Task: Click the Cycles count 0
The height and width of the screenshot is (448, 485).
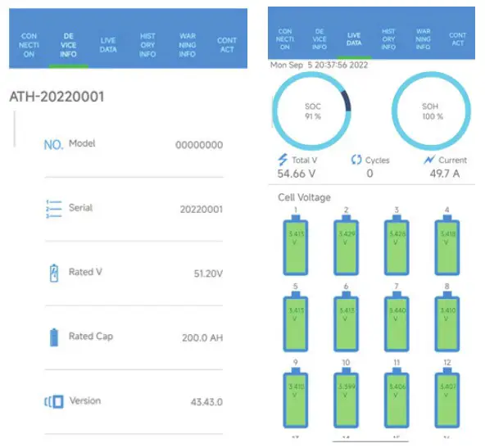Action: pos(369,174)
